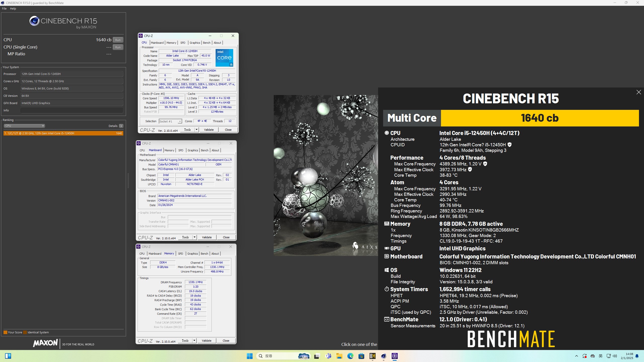Screen dimensions: 644x362
Task: Open Tools dropdown arrow in Memory CPU-Z window
Action: point(194,341)
